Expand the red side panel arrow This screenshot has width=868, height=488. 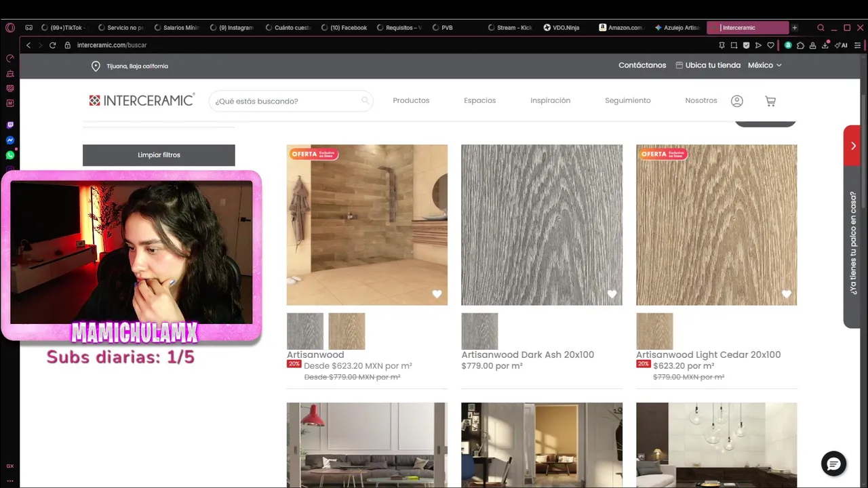[852, 146]
